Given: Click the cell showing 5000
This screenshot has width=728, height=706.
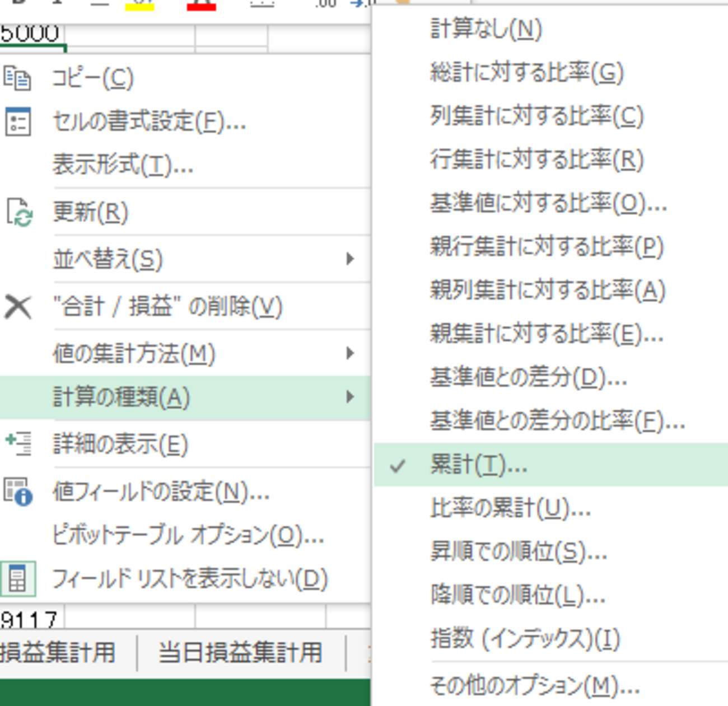Looking at the screenshot, I should (32, 36).
